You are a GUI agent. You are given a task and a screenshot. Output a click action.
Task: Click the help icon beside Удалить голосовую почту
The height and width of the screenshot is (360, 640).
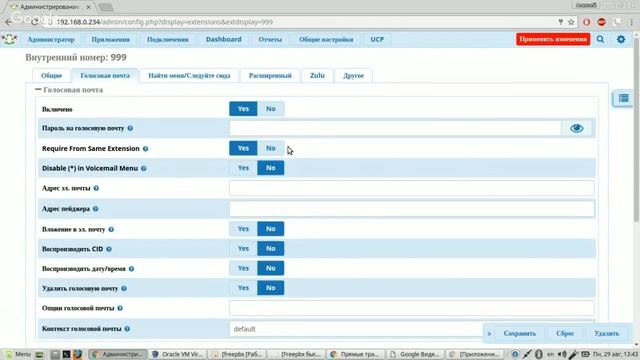(124, 288)
